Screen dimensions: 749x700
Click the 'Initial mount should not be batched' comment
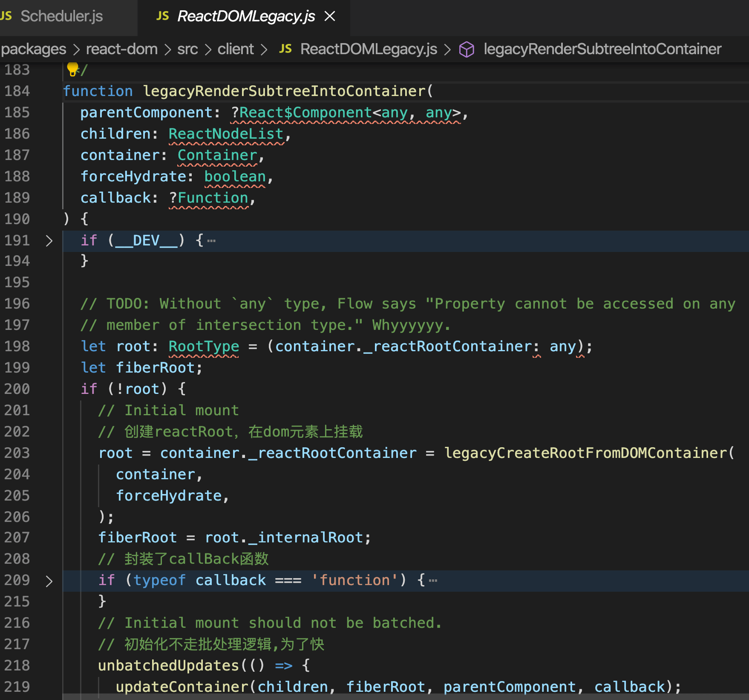pos(270,623)
